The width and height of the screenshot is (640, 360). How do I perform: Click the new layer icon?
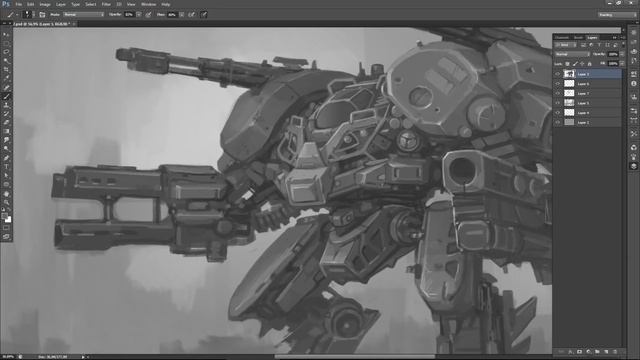pyautogui.click(x=606, y=351)
